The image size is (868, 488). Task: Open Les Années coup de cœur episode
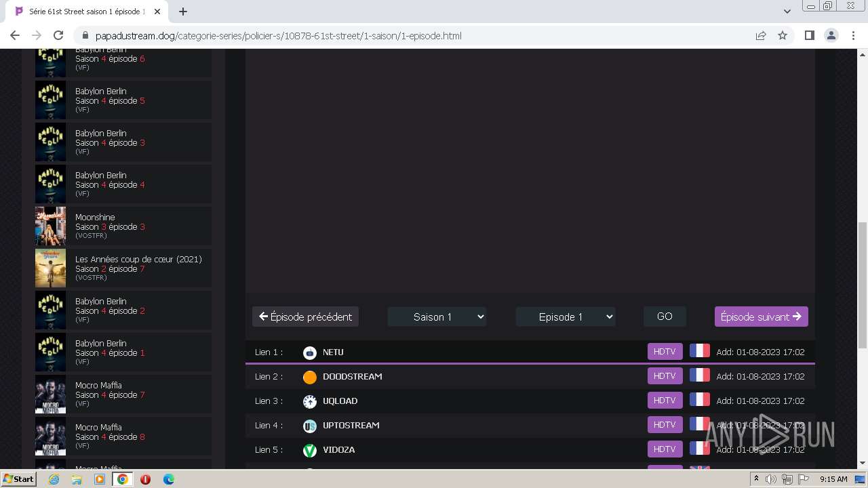click(x=123, y=268)
